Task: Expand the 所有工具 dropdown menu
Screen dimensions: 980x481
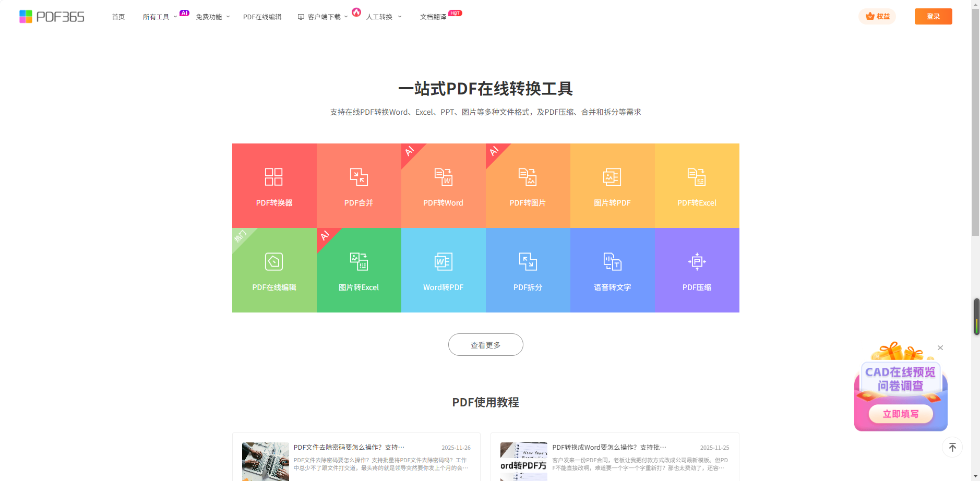Action: (x=160, y=17)
